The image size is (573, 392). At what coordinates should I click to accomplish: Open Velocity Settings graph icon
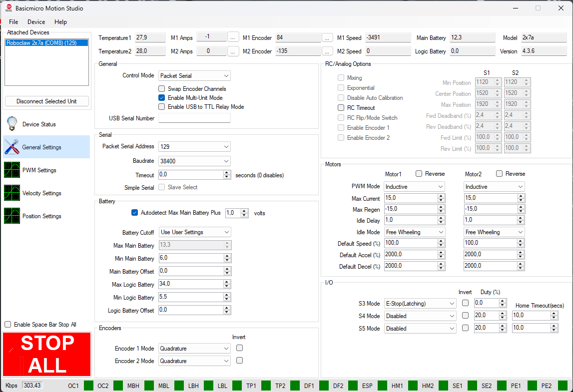(x=11, y=193)
